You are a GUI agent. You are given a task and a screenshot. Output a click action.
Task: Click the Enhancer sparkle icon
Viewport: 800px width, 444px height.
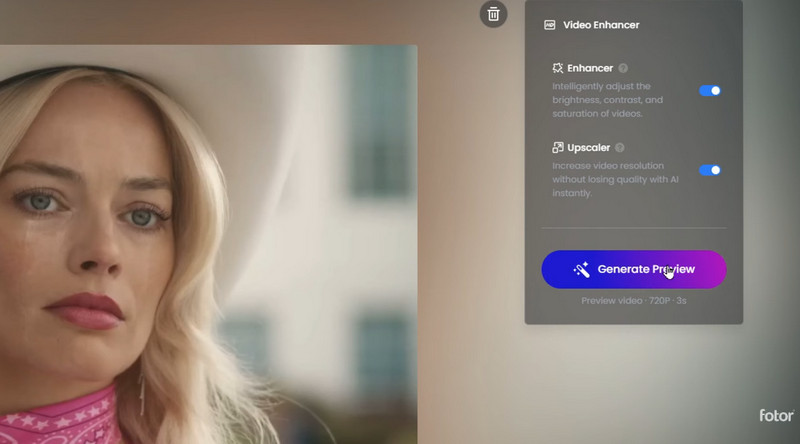558,68
